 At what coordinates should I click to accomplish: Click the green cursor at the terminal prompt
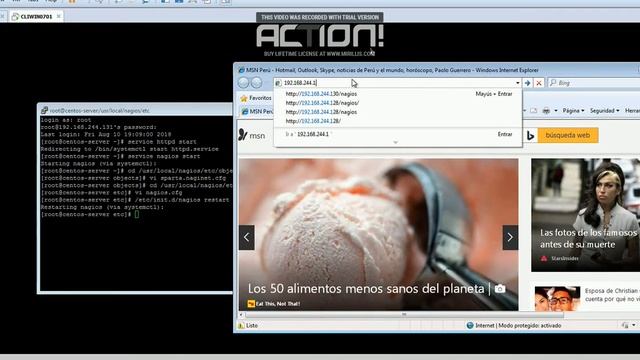(137, 214)
